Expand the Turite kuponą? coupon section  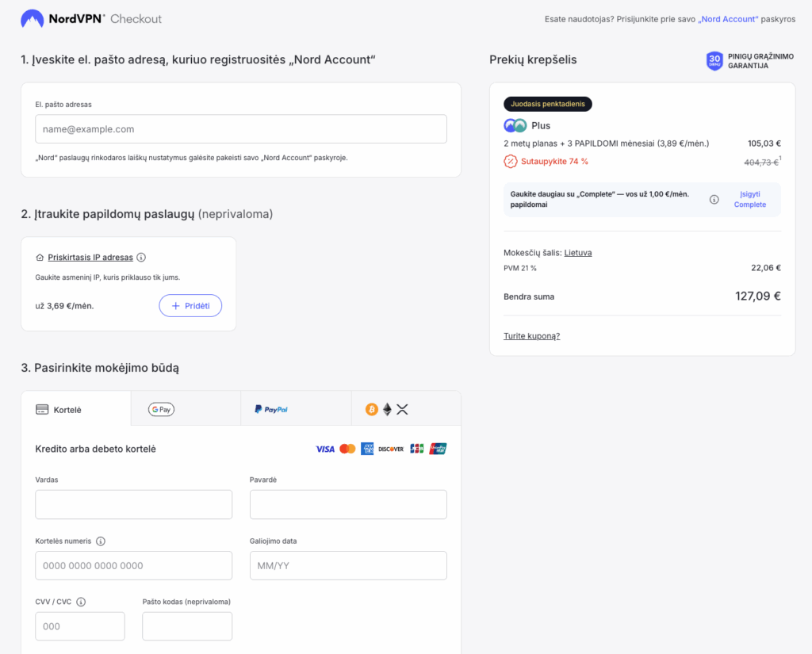pyautogui.click(x=531, y=336)
